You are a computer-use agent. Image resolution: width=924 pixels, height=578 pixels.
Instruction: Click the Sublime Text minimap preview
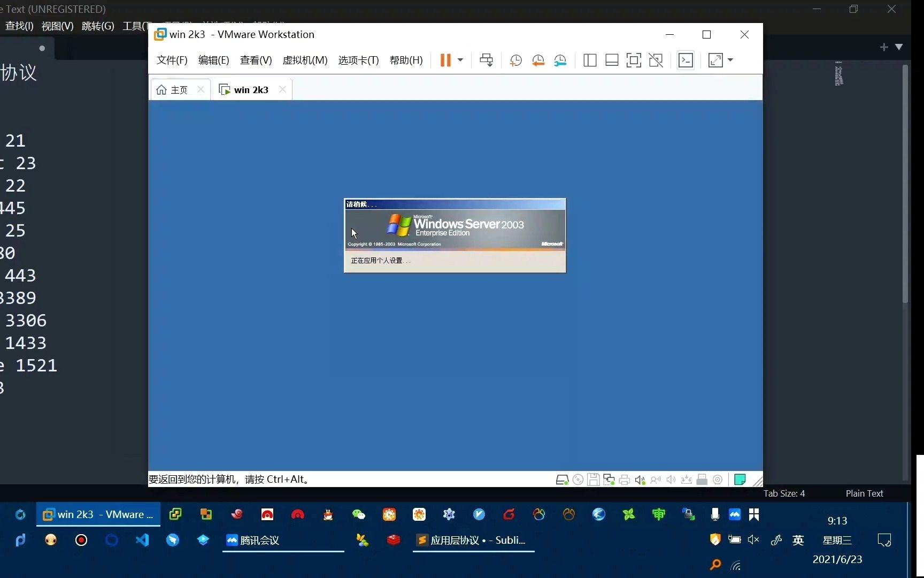(x=839, y=74)
